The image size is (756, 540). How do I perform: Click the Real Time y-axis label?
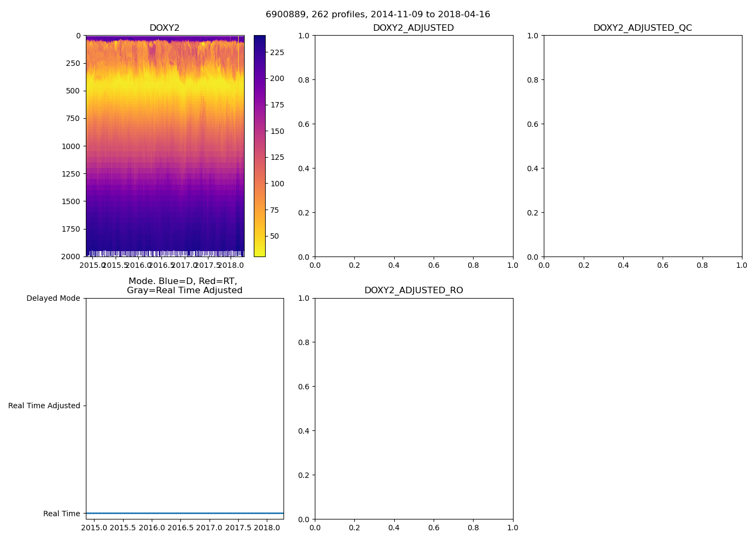[x=62, y=514]
